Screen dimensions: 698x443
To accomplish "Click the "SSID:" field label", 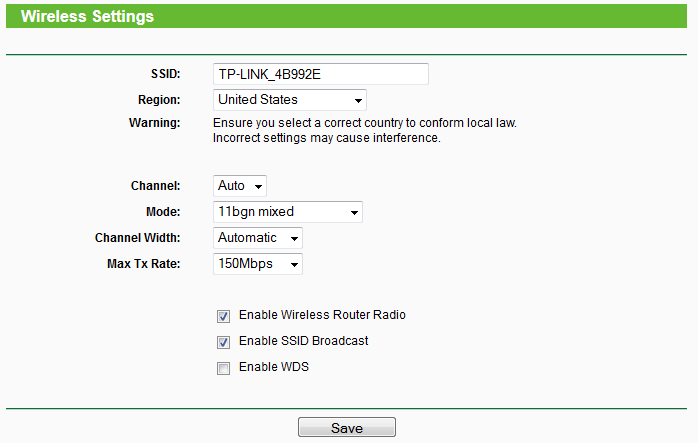I will pyautogui.click(x=162, y=74).
